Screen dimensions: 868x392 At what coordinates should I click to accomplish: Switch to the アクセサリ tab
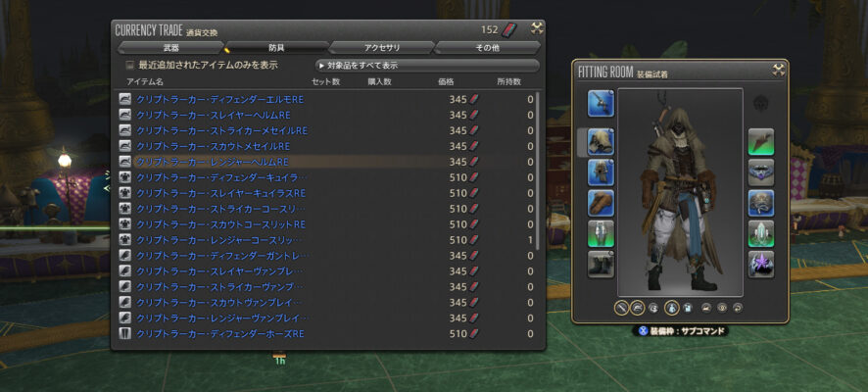click(x=381, y=48)
